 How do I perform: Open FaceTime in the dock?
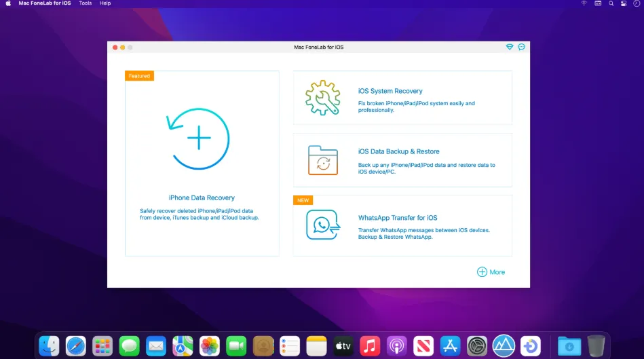click(236, 346)
